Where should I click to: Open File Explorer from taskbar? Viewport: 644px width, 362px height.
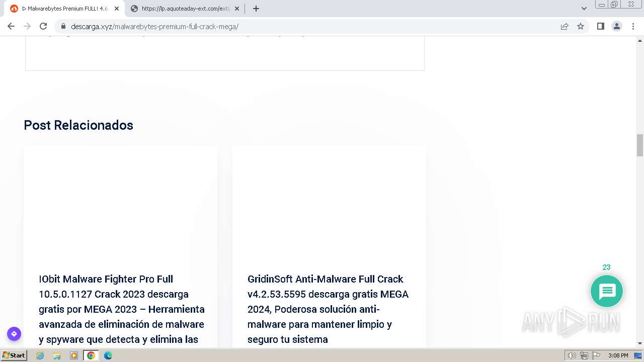point(57,355)
